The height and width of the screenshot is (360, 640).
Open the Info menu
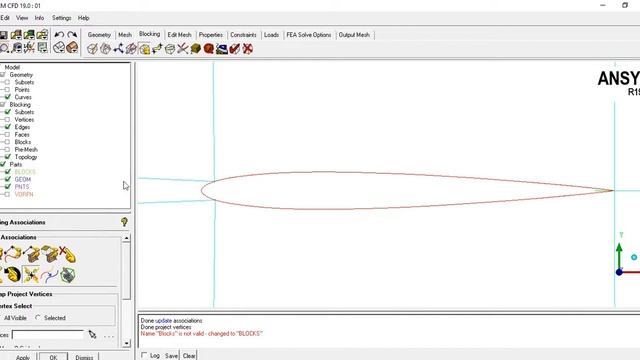[x=39, y=18]
